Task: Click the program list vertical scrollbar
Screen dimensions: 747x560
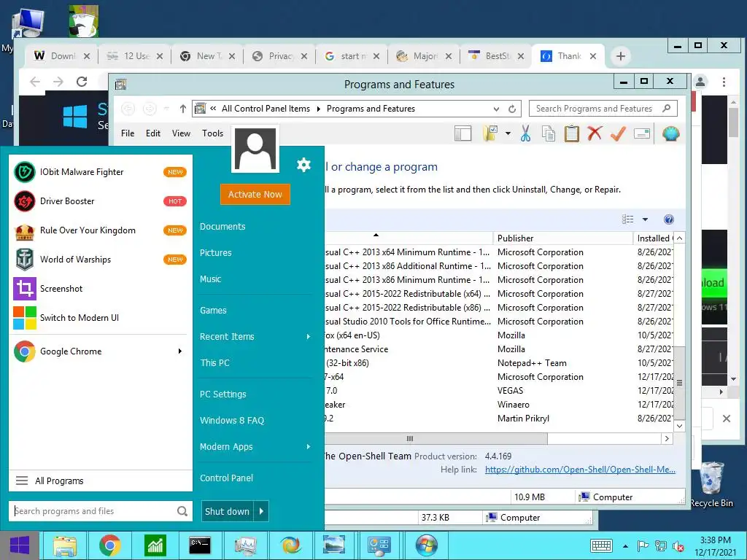Action: (680, 382)
